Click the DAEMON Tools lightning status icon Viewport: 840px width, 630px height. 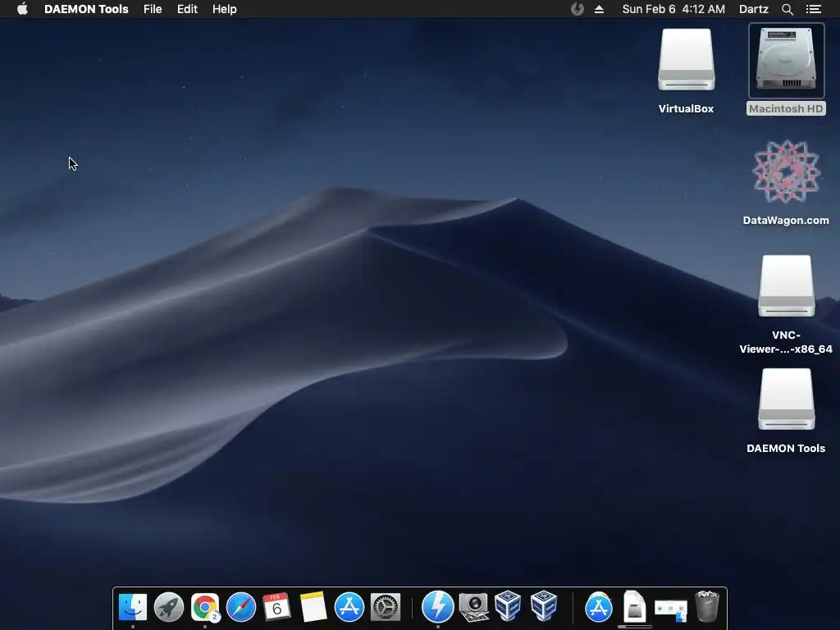(x=577, y=9)
